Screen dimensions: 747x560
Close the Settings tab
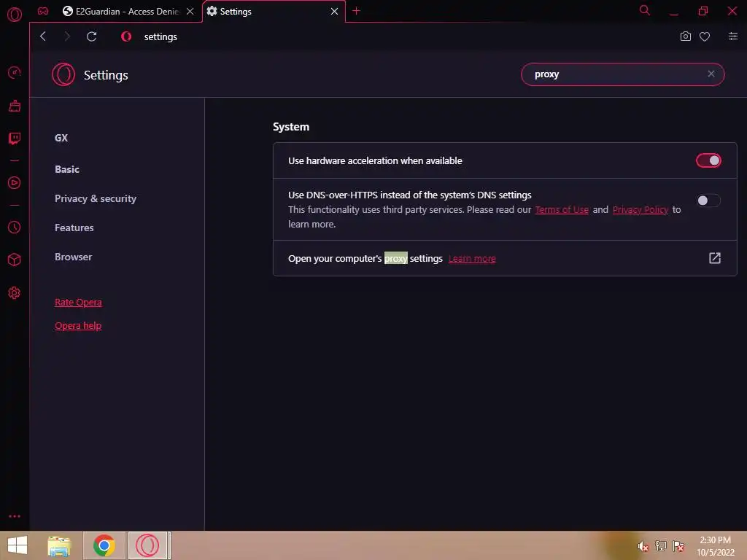point(334,12)
